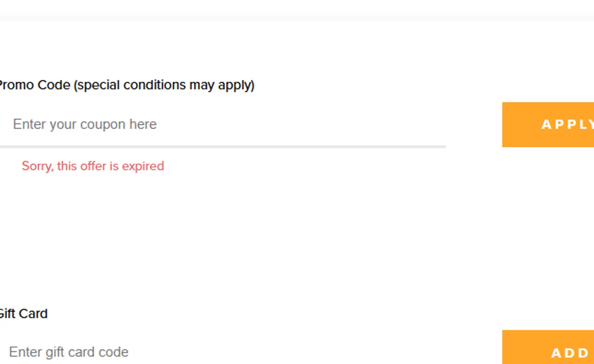Select the 'Enter gift card code' placeholder
594x364 pixels.
[69, 352]
